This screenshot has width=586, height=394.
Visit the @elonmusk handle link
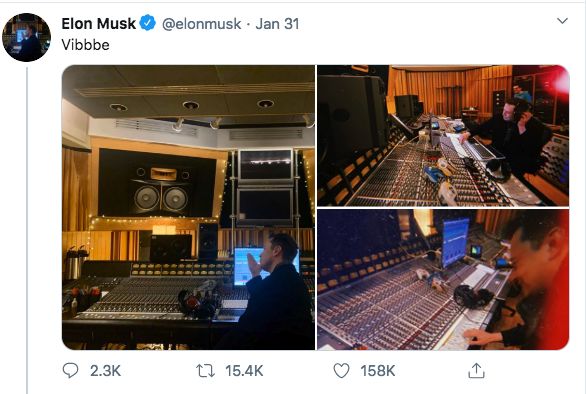coord(201,24)
